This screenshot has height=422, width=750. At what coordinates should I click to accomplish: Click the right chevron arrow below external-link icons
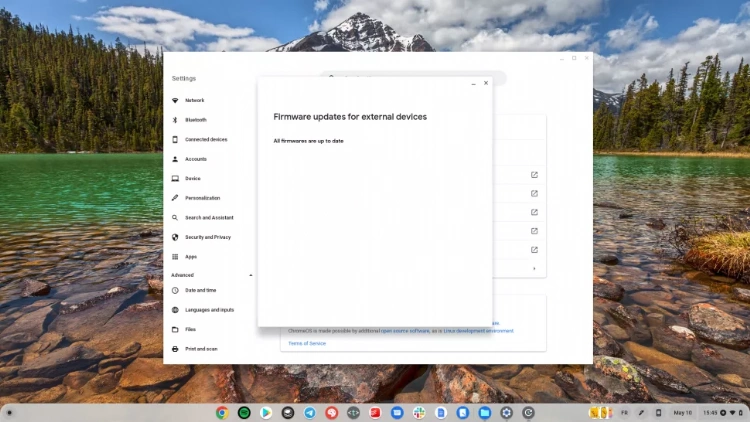pyautogui.click(x=534, y=268)
